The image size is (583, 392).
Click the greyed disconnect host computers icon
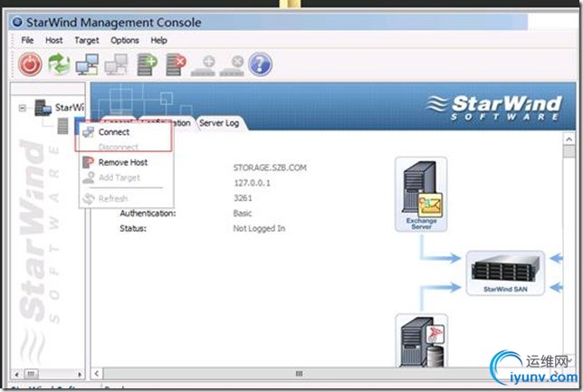(x=116, y=64)
